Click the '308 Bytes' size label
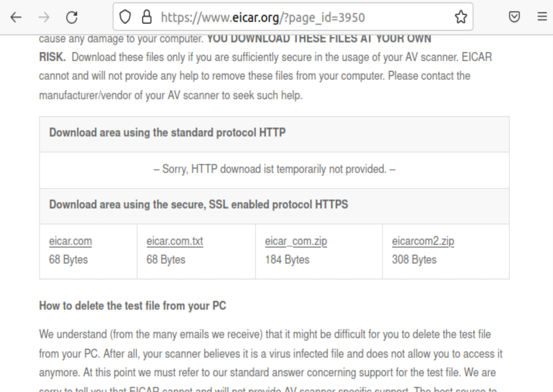The image size is (553, 392). pos(414,260)
